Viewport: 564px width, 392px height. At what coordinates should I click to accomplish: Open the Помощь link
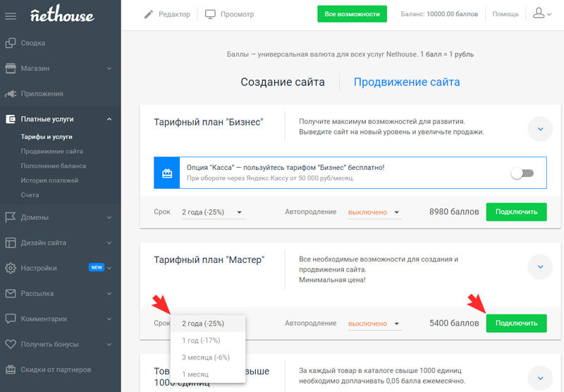(505, 14)
